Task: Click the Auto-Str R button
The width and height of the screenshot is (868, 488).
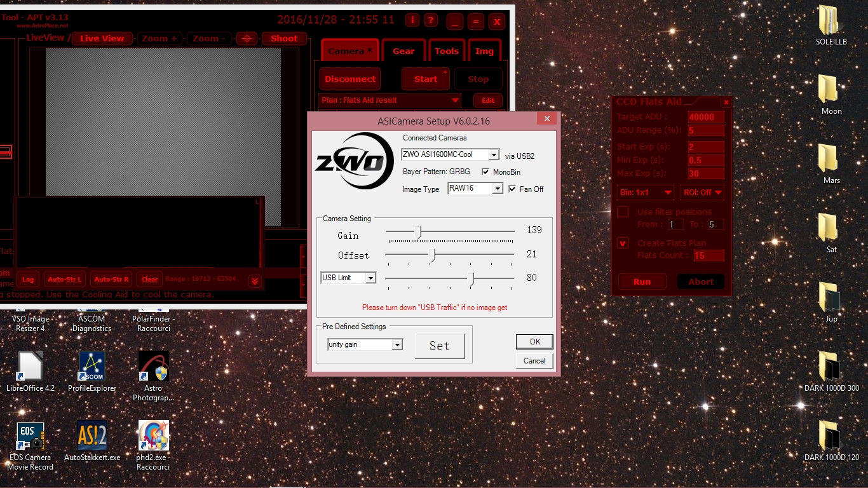Action: 111,279
